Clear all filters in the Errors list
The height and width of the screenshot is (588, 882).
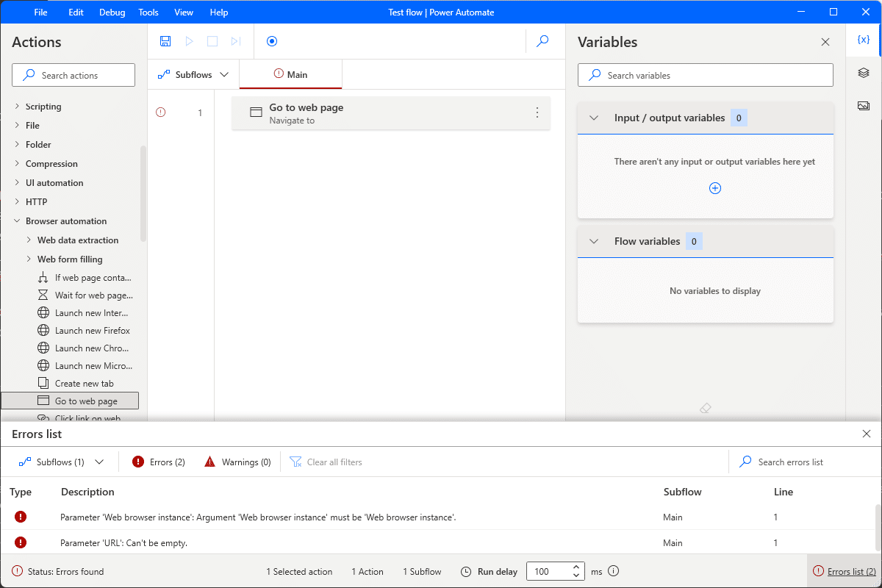pyautogui.click(x=326, y=462)
